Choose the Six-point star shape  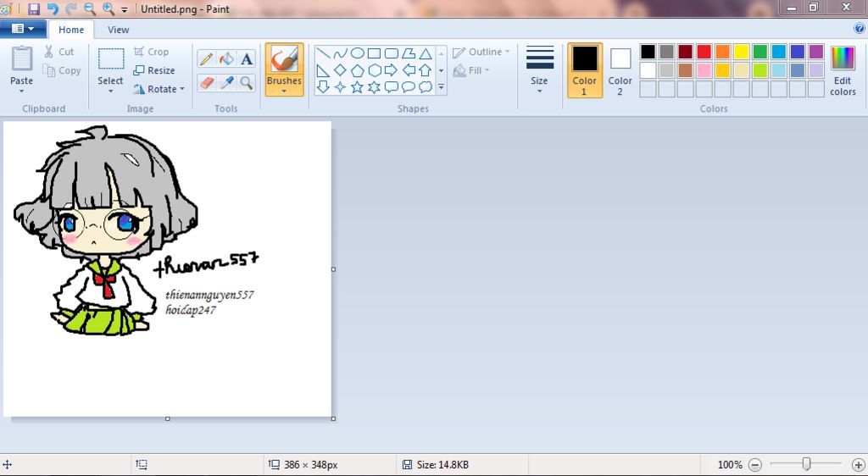[374, 86]
